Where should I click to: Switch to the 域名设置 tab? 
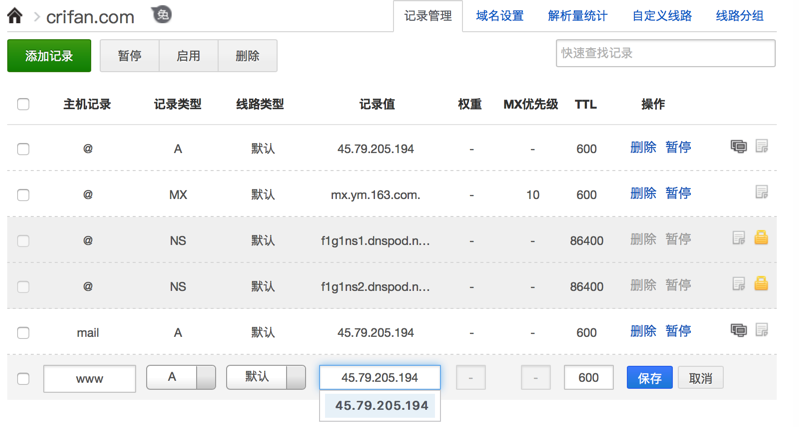pyautogui.click(x=500, y=16)
